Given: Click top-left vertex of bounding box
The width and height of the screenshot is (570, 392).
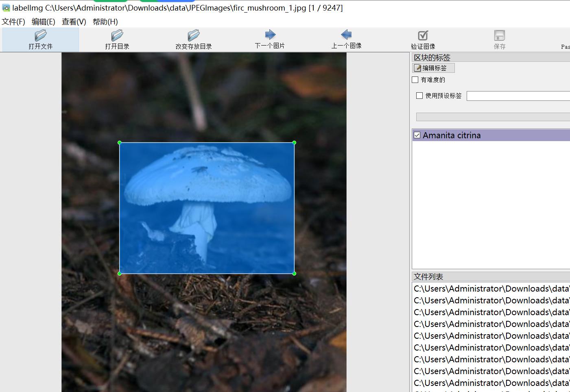Looking at the screenshot, I should pos(120,143).
